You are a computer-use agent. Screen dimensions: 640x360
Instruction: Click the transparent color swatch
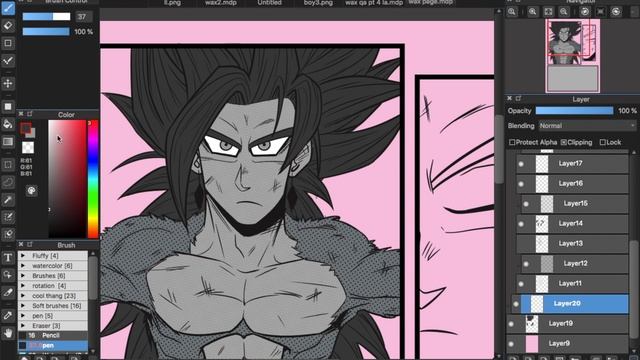coord(28,147)
